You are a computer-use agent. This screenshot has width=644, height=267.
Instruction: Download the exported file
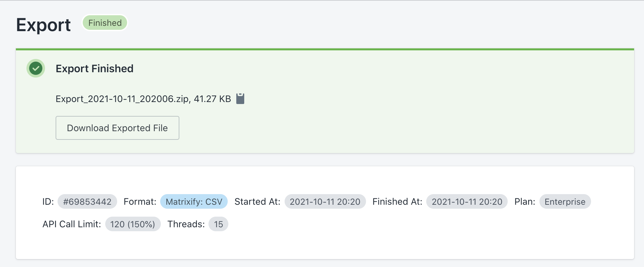[117, 128]
